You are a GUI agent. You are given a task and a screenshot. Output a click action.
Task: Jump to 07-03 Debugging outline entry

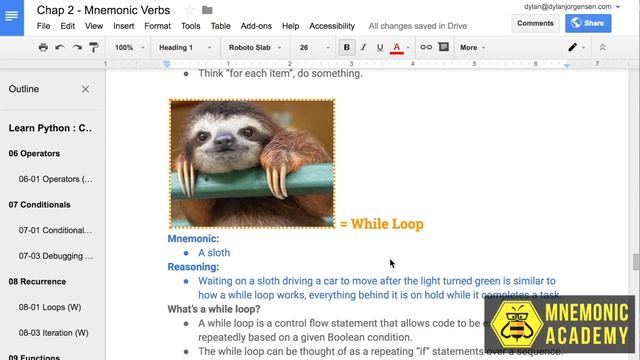pos(56,256)
